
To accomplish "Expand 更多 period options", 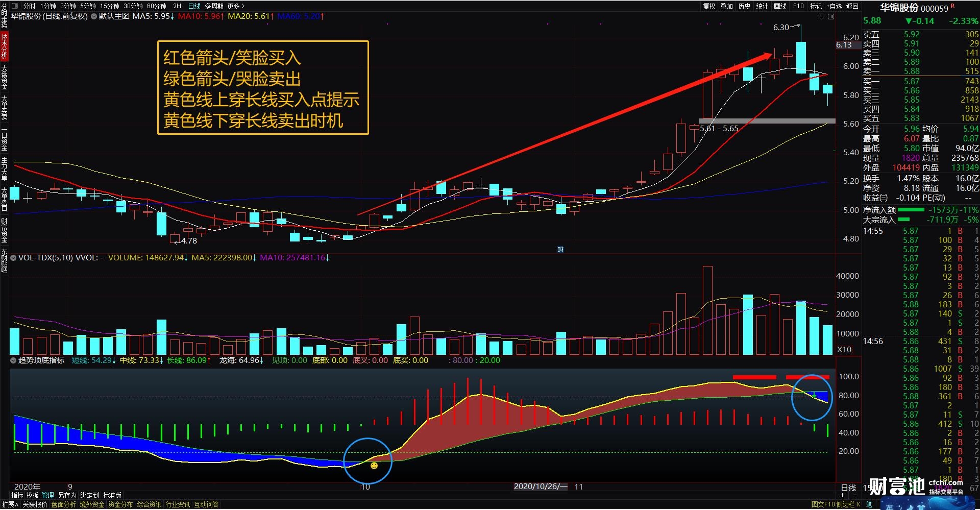I will click(236, 6).
